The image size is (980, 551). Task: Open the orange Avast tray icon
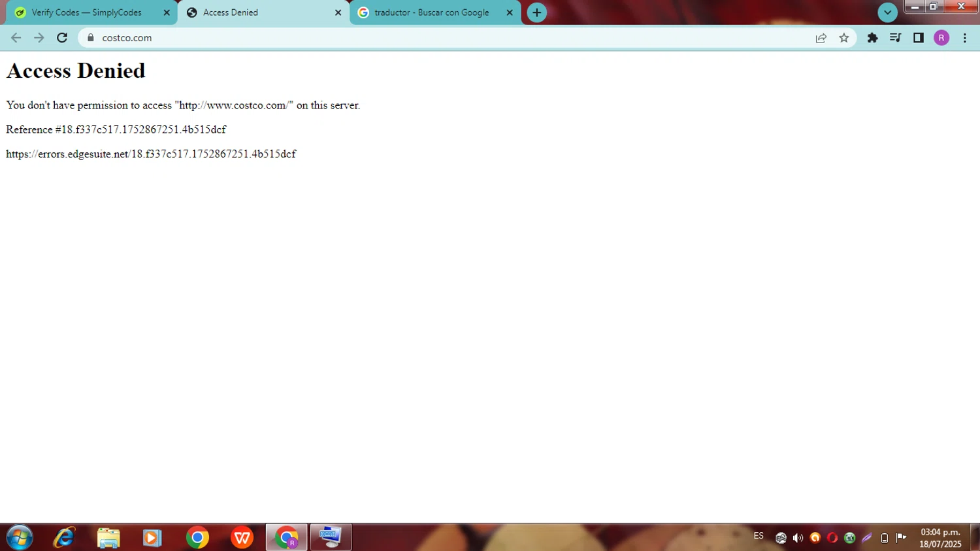[815, 538]
